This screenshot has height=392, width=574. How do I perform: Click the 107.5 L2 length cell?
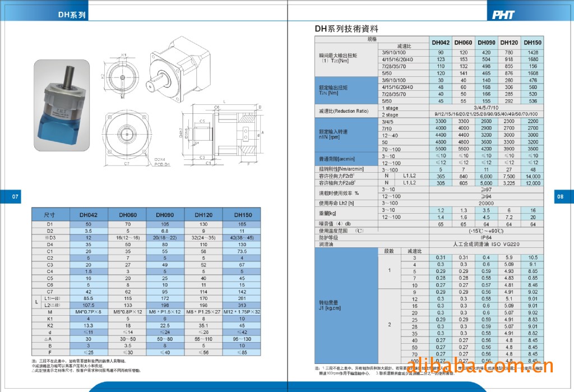tap(89, 305)
